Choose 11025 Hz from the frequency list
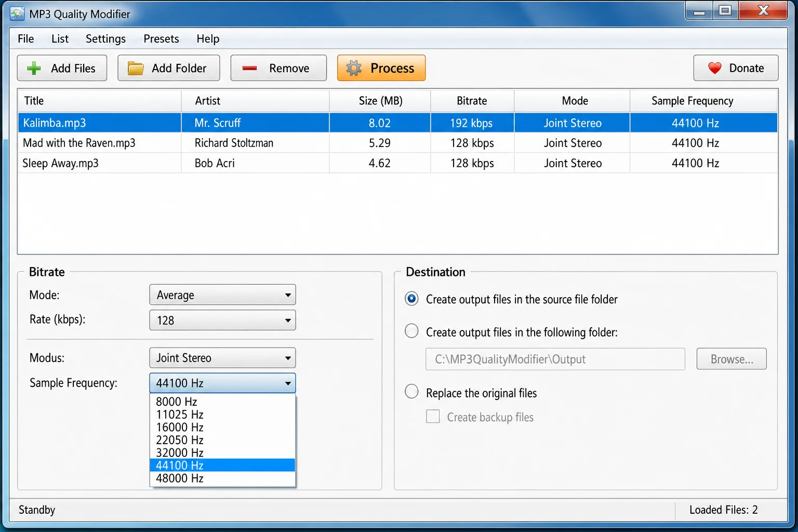 (x=222, y=415)
